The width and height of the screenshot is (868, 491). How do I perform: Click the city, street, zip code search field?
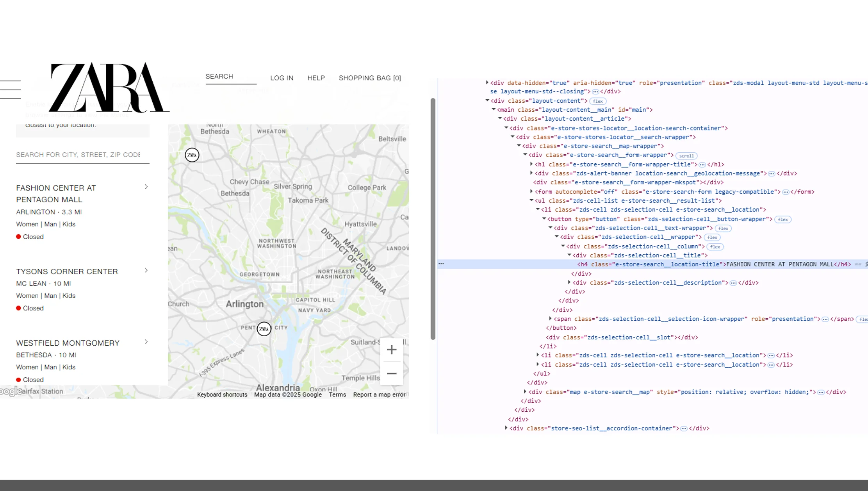(x=82, y=155)
